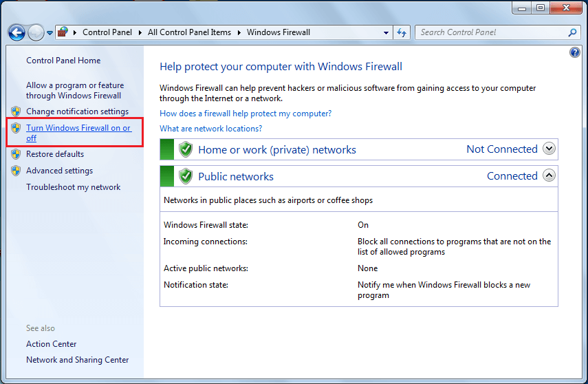Image resolution: width=588 pixels, height=384 pixels.
Task: Open Network and Sharing Center link
Action: (x=77, y=360)
